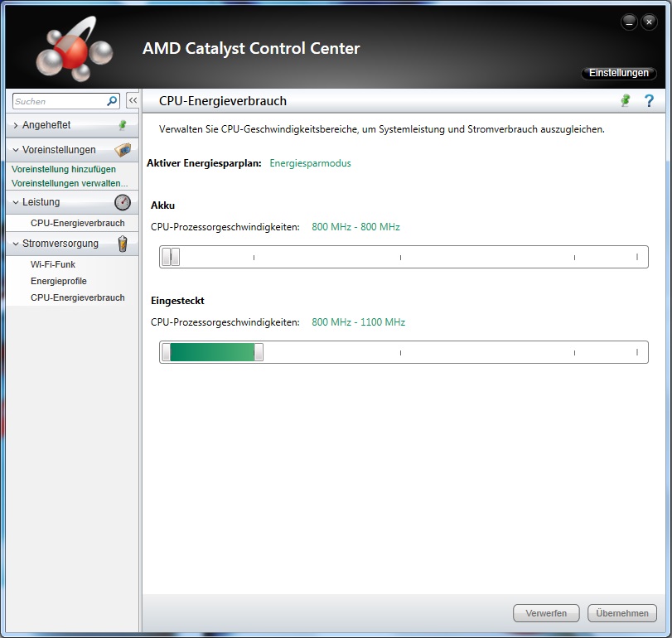Click the CPU-Energieverbrauch page heading
Image resolution: width=672 pixels, height=638 pixels.
tap(222, 101)
